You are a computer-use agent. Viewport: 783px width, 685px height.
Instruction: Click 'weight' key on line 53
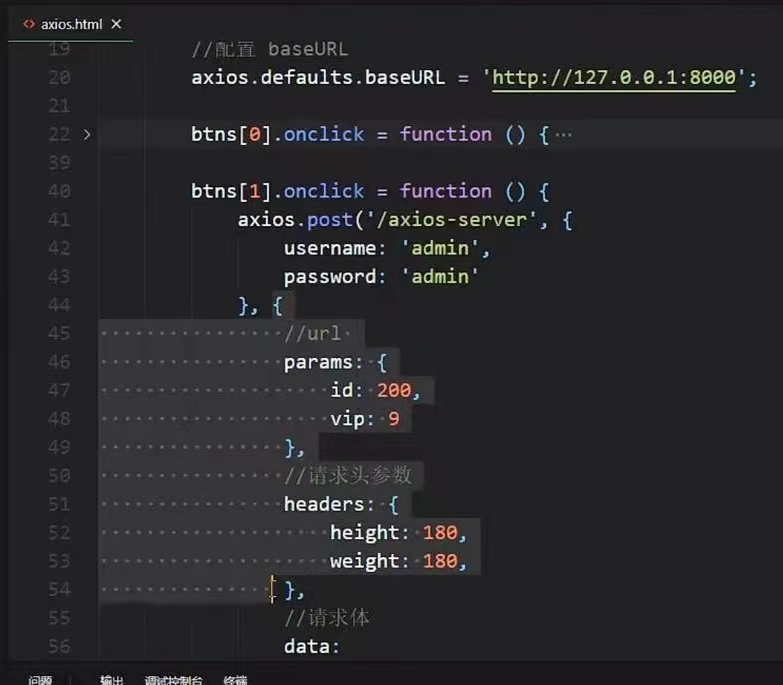tap(365, 561)
